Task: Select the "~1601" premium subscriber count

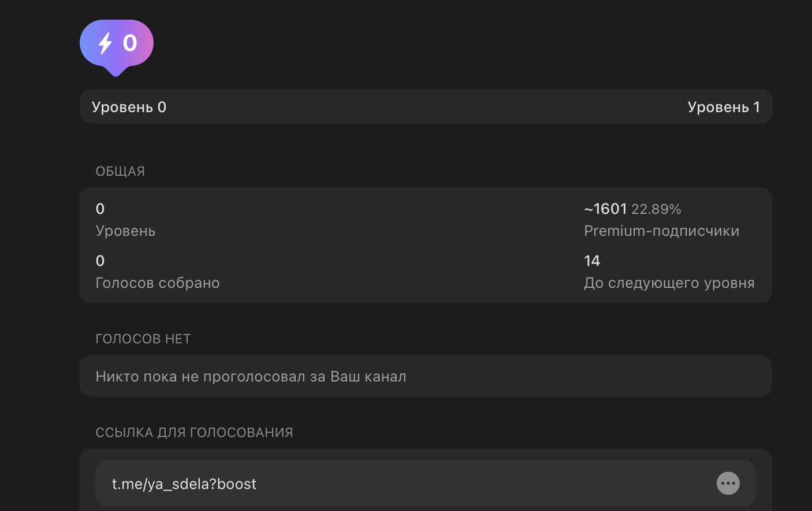Action: coord(605,209)
